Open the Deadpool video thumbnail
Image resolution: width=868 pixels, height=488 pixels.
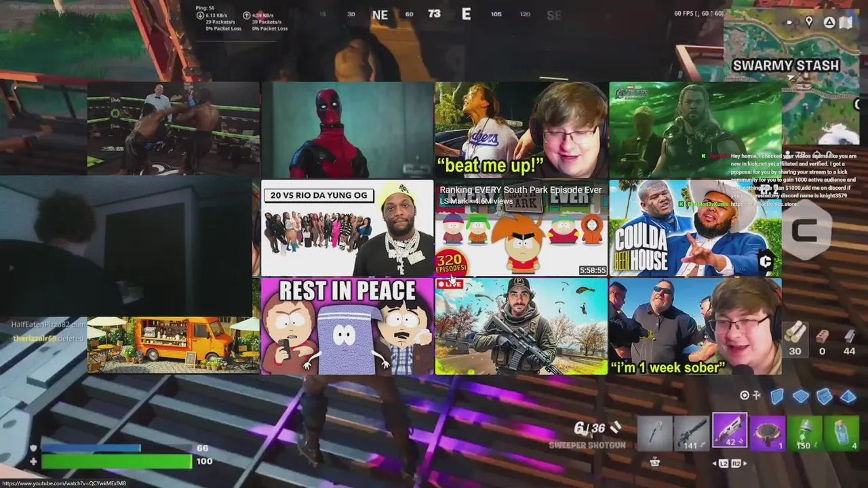(x=347, y=130)
